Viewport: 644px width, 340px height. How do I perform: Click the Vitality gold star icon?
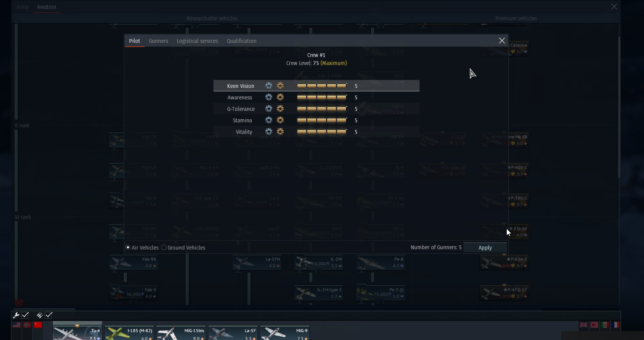tap(280, 132)
